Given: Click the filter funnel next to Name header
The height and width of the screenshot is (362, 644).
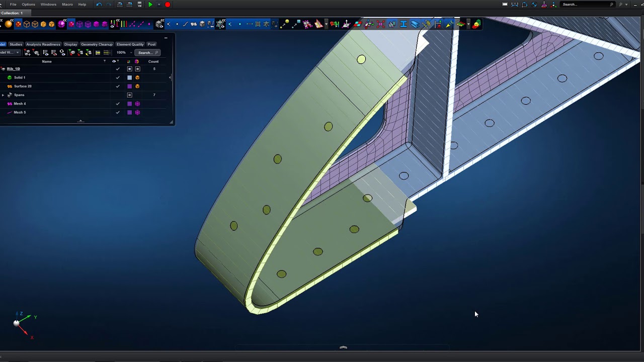Looking at the screenshot, I should [x=105, y=61].
